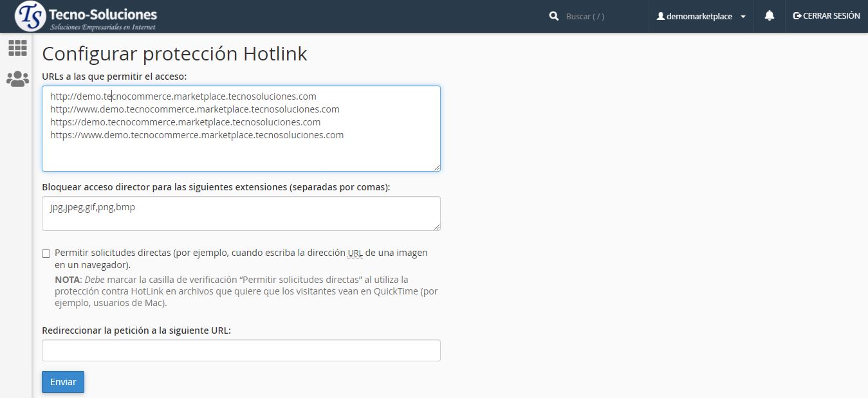868x398 pixels.
Task: Click the underlined URL abbreviation
Action: click(x=355, y=253)
